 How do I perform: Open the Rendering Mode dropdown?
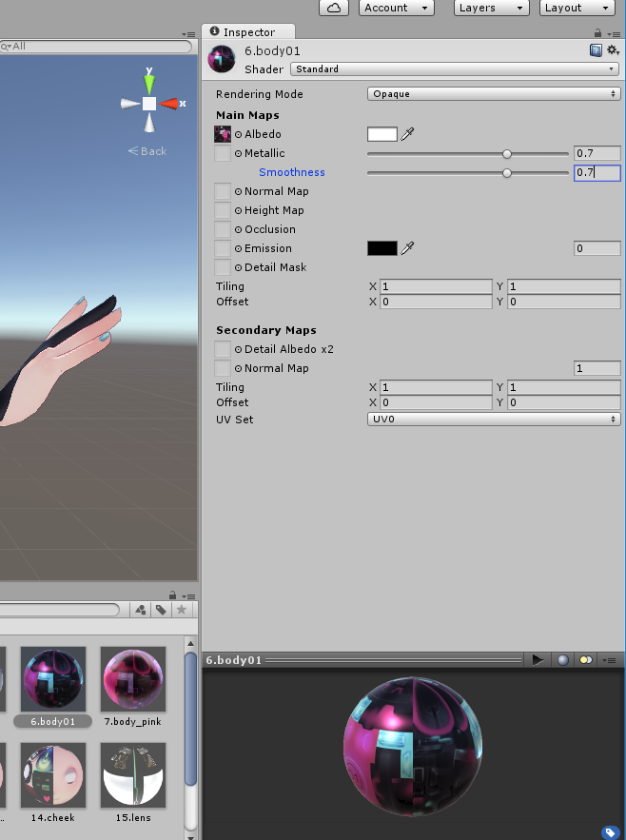click(494, 94)
